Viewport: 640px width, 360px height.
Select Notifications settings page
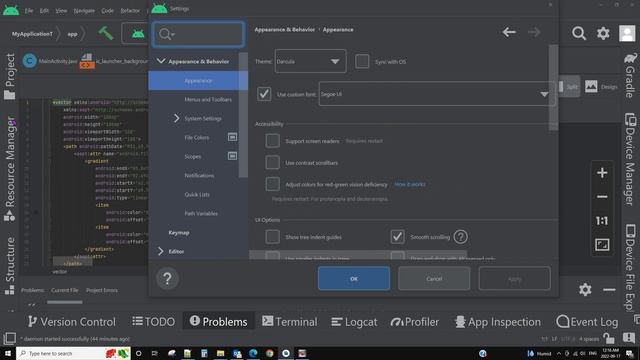[199, 175]
